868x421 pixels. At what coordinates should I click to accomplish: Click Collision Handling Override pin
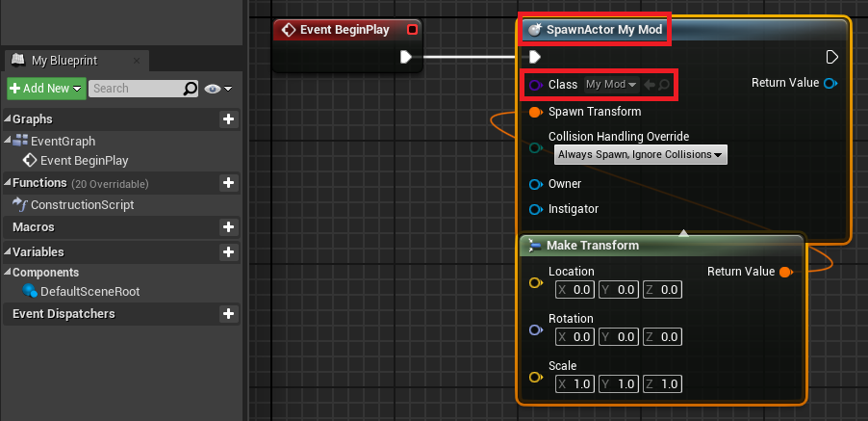(536, 148)
